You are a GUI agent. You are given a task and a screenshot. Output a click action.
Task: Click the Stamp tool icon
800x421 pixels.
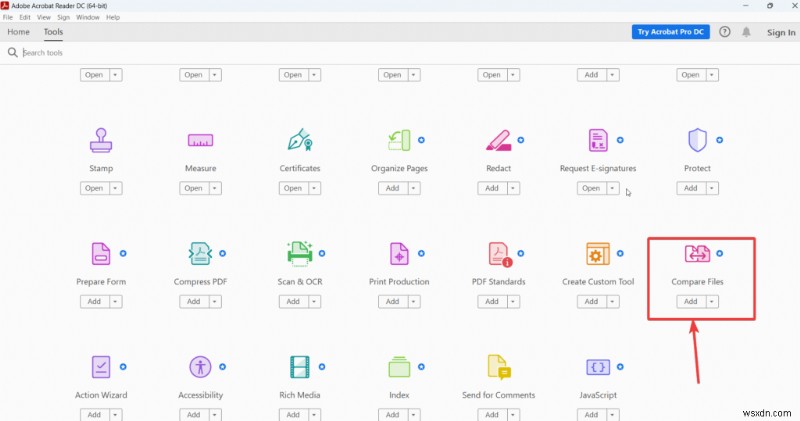point(101,140)
